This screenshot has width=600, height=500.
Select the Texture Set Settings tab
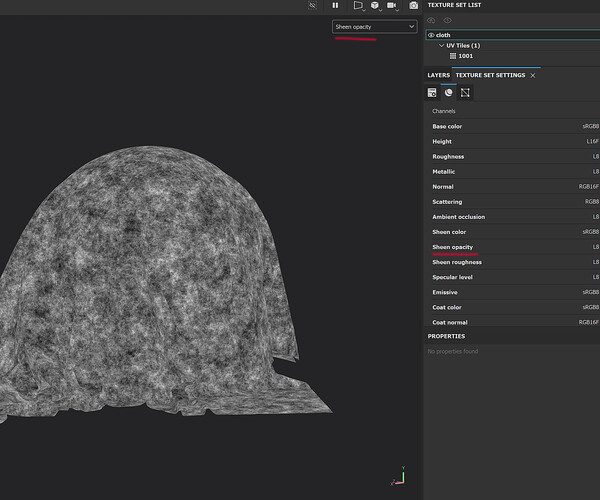pyautogui.click(x=490, y=75)
